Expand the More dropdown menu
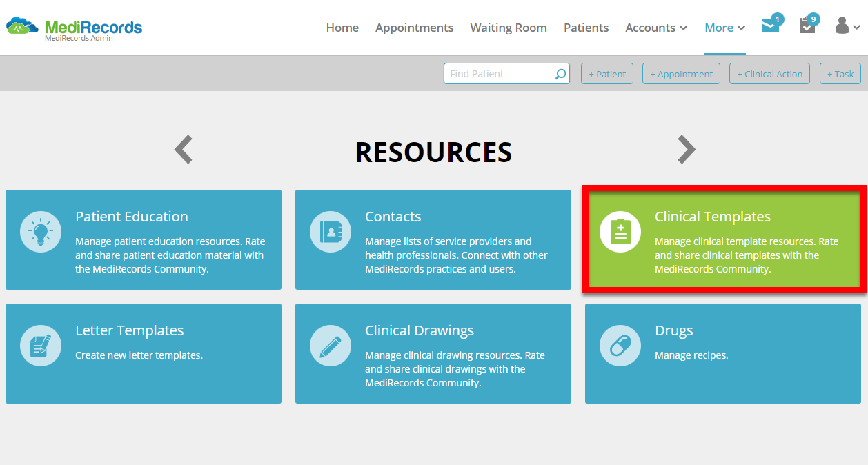Viewport: 868px width, 465px height. (725, 28)
